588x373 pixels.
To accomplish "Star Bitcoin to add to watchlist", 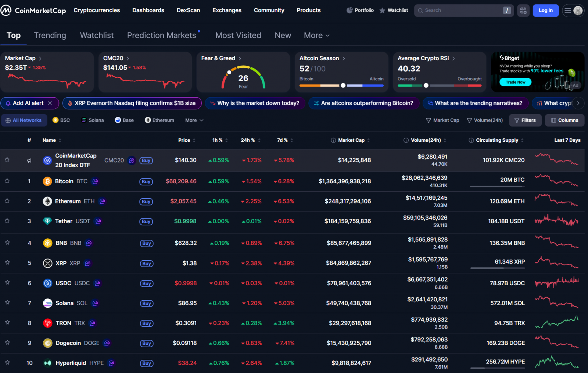I will (7, 181).
